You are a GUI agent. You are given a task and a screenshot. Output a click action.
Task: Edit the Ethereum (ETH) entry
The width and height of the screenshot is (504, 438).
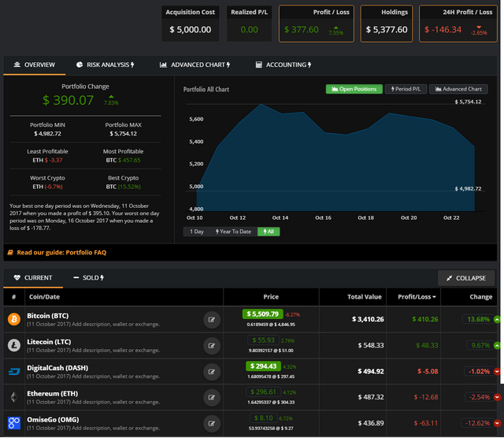(212, 398)
